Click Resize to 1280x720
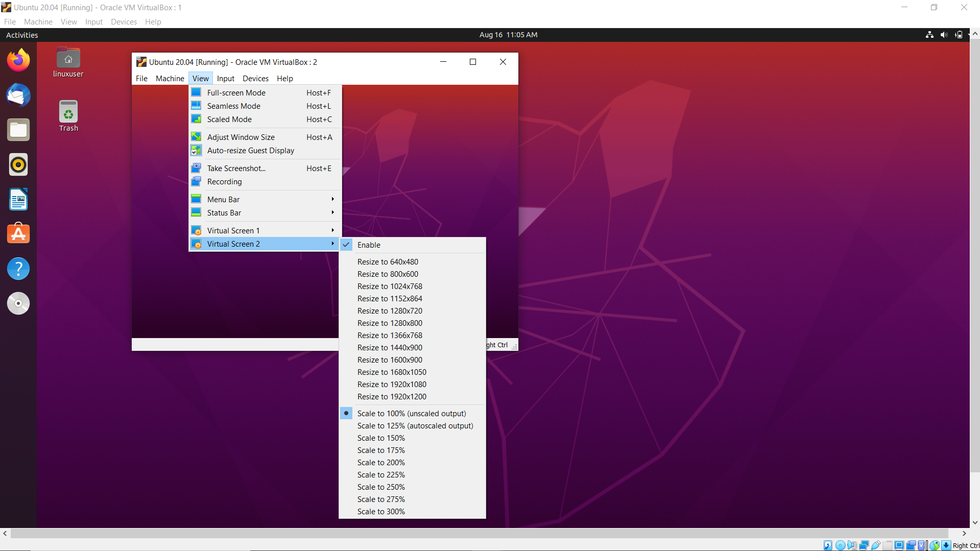Viewport: 980px width, 551px height. tap(412, 310)
